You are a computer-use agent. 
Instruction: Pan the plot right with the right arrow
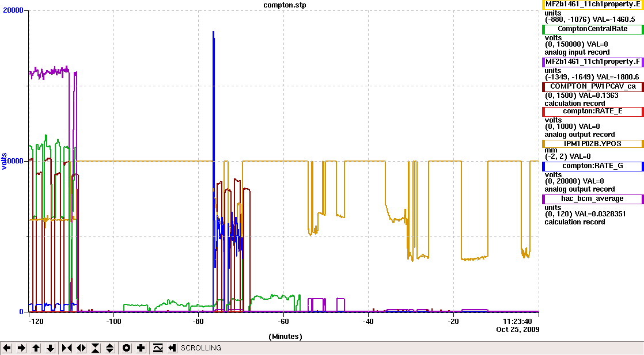coord(21,348)
